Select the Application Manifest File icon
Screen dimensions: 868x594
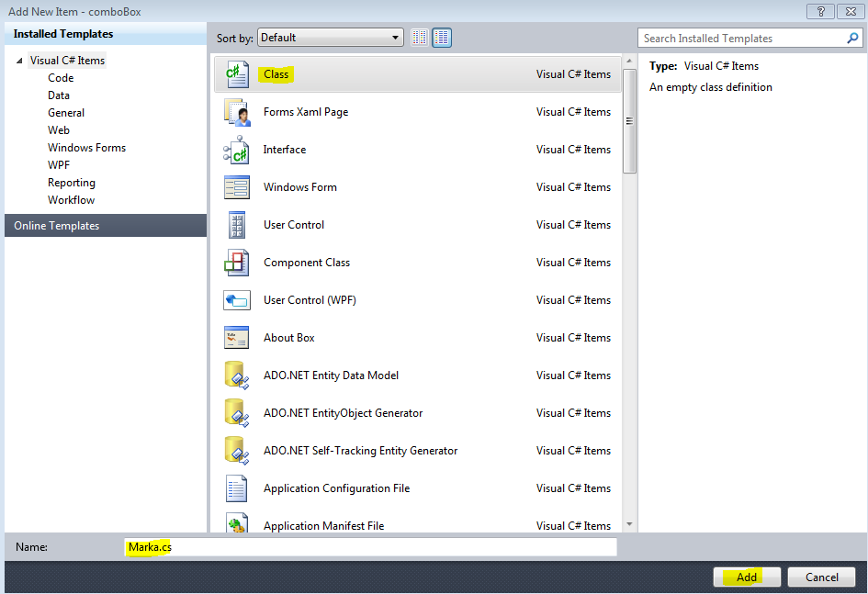coord(237,523)
